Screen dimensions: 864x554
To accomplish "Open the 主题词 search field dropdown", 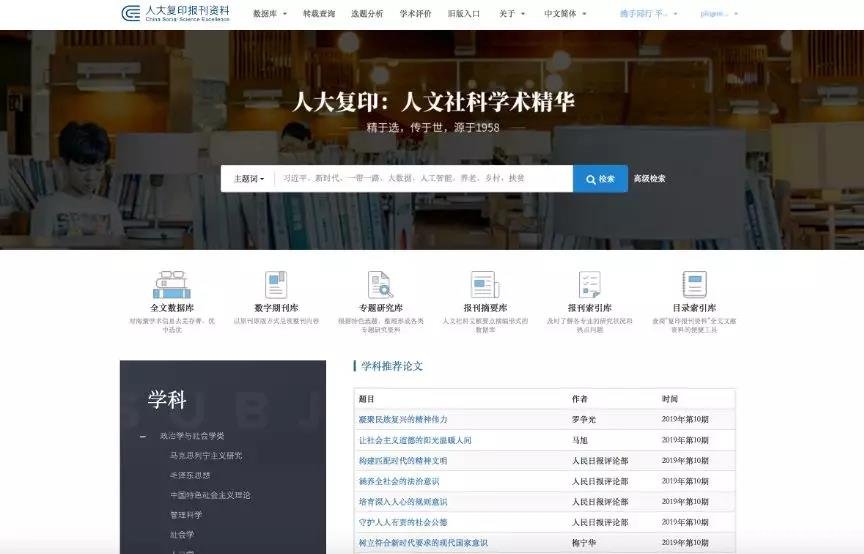I will (x=249, y=179).
